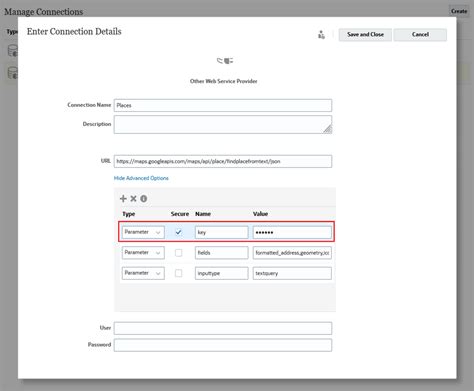The width and height of the screenshot is (474, 391).
Task: Click the Other Web Service Provider icon
Action: pos(225,61)
